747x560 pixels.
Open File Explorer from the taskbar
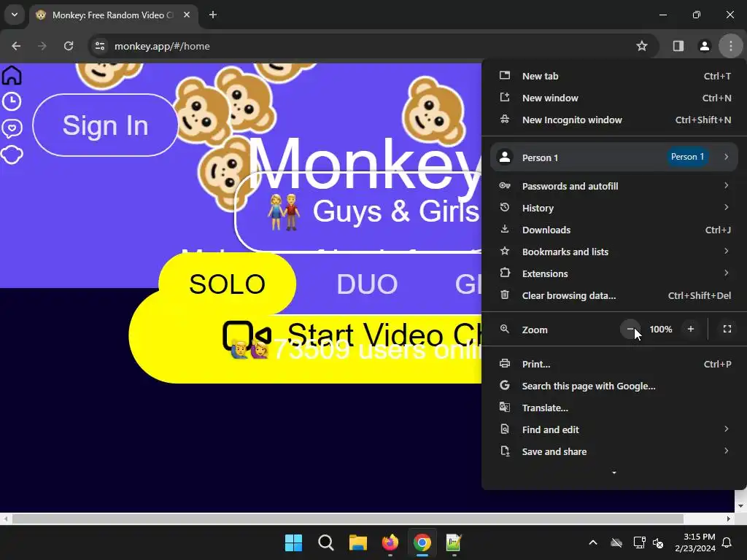pos(357,542)
